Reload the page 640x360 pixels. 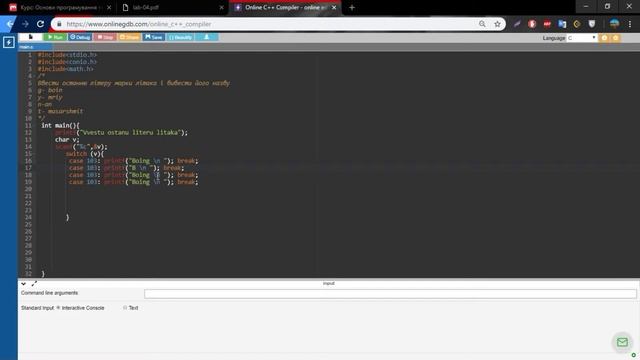pos(40,24)
